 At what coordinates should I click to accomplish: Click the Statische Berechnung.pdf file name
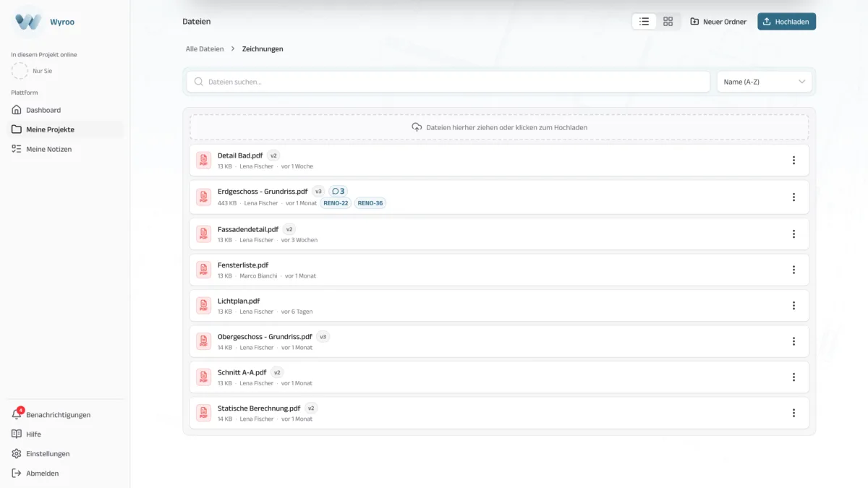[259, 408]
